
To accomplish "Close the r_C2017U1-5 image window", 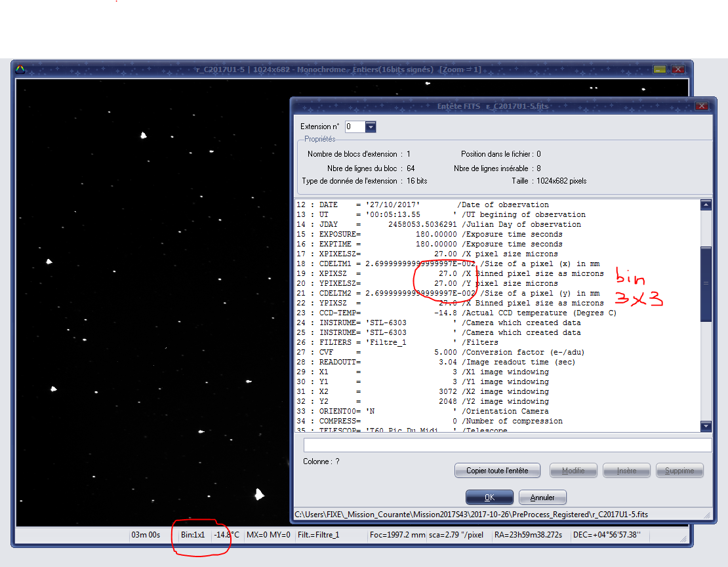I will tap(678, 69).
